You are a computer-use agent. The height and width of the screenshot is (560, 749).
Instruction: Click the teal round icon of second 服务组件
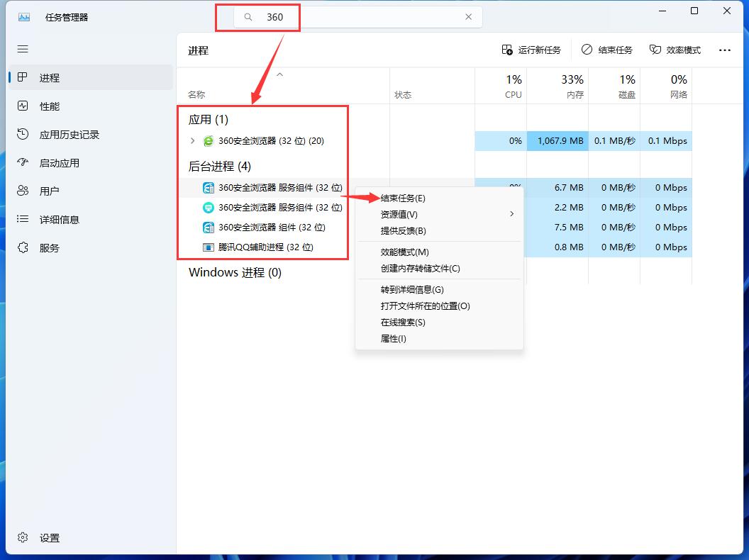209,207
